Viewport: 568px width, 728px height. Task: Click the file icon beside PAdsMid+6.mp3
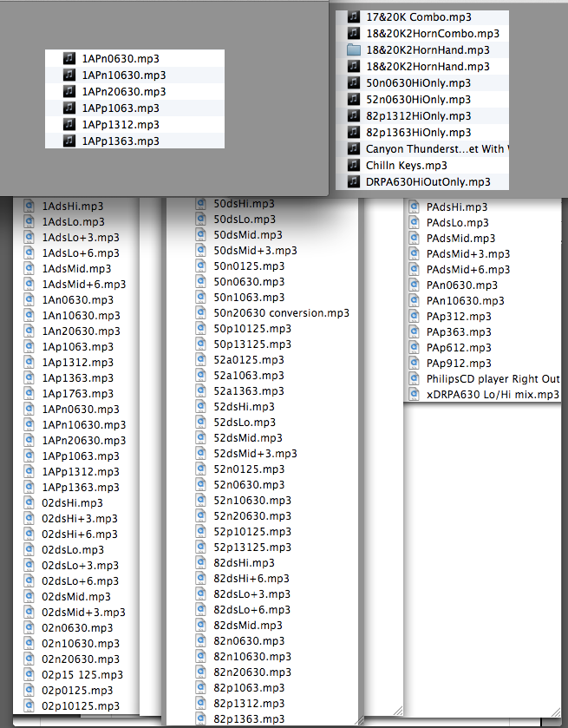pos(414,269)
